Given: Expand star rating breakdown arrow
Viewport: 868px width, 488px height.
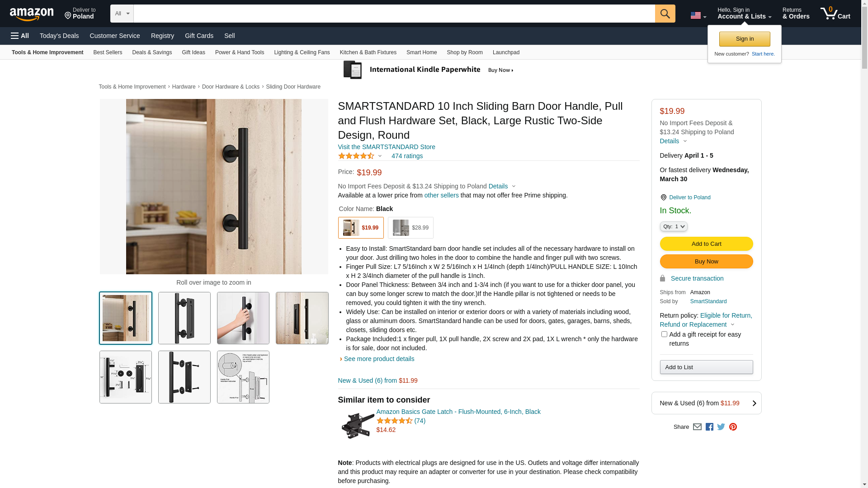Looking at the screenshot, I should [379, 156].
